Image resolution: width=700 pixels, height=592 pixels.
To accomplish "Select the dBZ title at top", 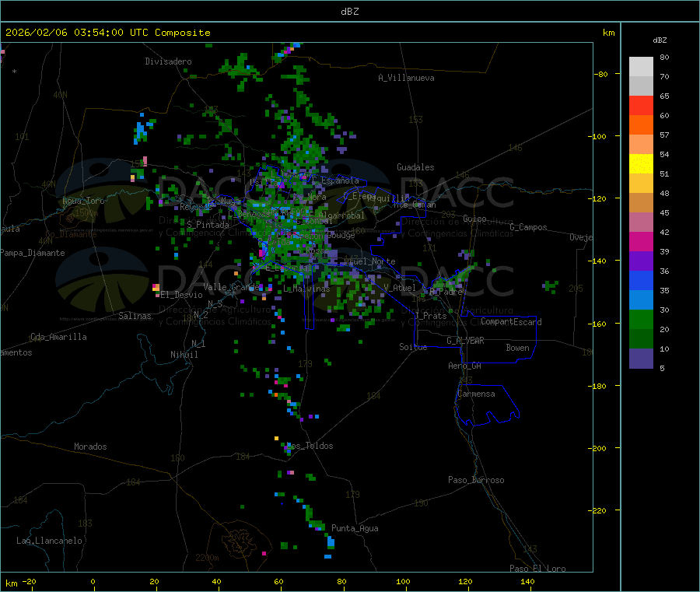I will tap(349, 12).
